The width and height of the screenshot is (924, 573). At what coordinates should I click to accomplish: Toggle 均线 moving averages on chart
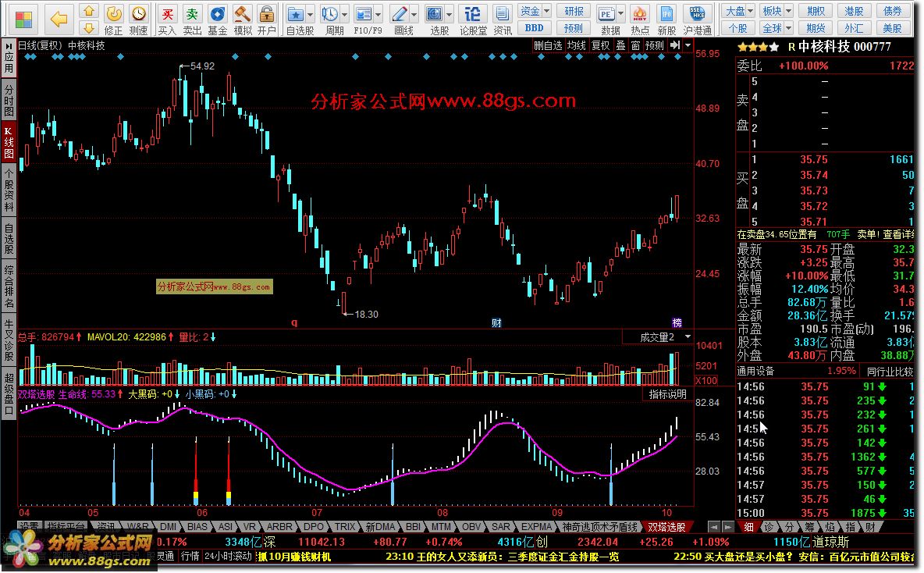[x=576, y=45]
